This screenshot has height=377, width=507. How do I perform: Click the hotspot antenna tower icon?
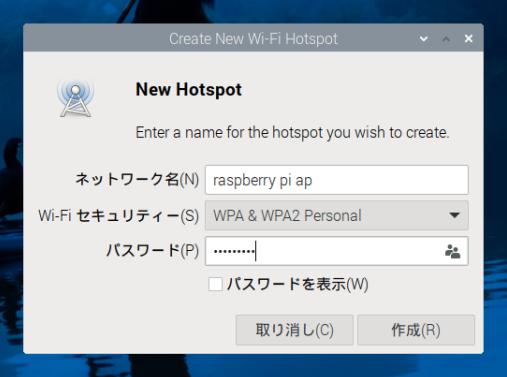tap(75, 97)
